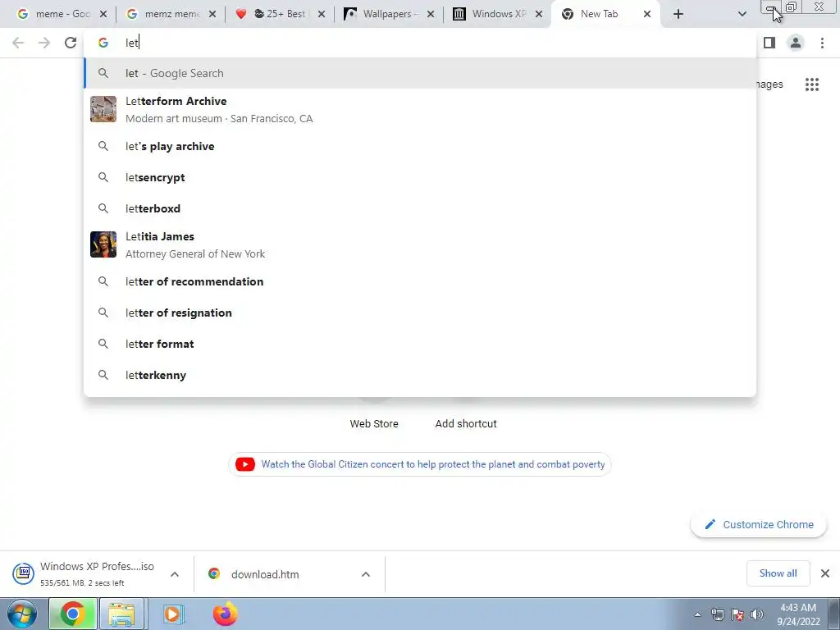The width and height of the screenshot is (840, 630).
Task: Close the Wallpapers tab
Action: [431, 15]
